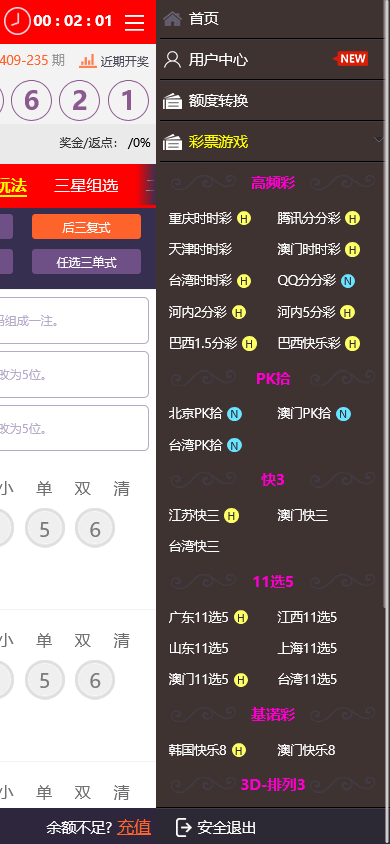390x844 pixels.
Task: Open 重庆时时彩 game
Action: pyautogui.click(x=200, y=219)
